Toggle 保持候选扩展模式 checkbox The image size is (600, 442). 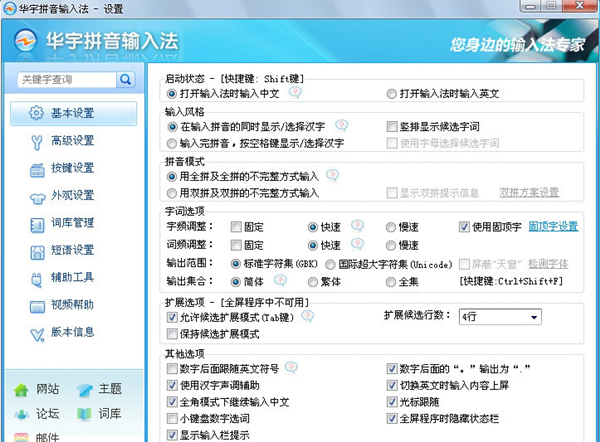[x=173, y=333]
